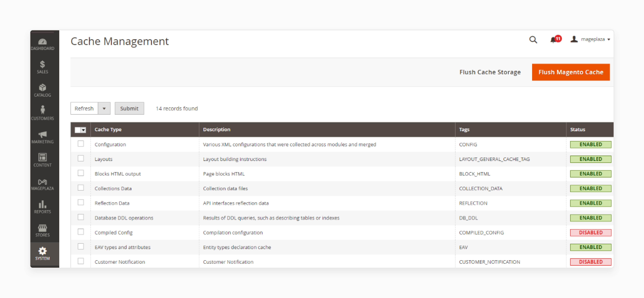Check the Compiled Config row checkbox
The width and height of the screenshot is (644, 298).
click(81, 232)
